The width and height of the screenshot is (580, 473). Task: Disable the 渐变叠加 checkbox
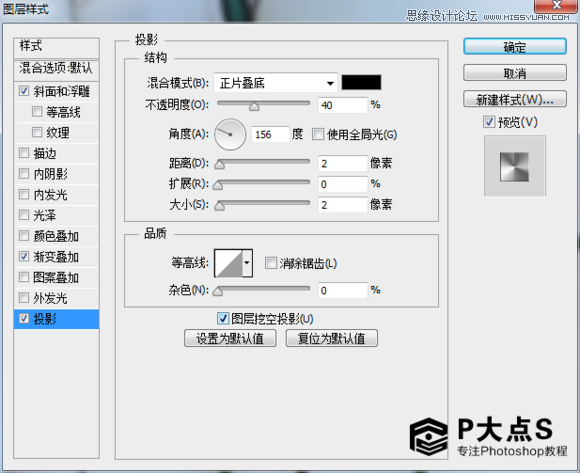tap(24, 256)
